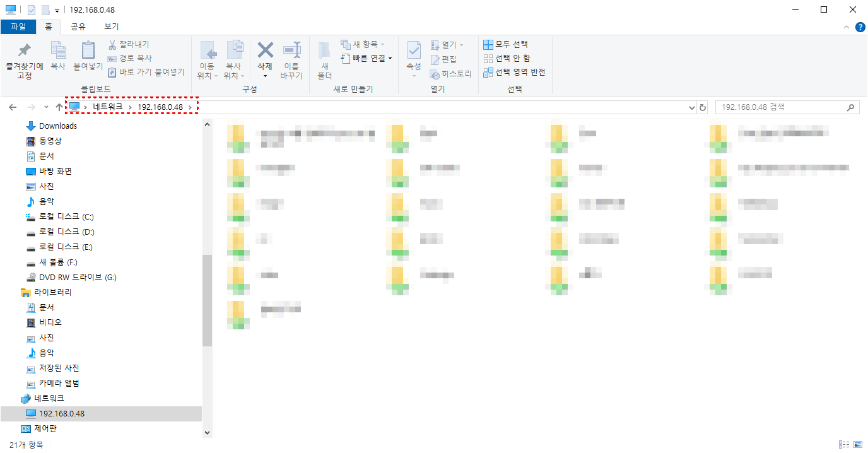Select 바탕 화면 in navigation pane
868x453 pixels.
click(56, 171)
